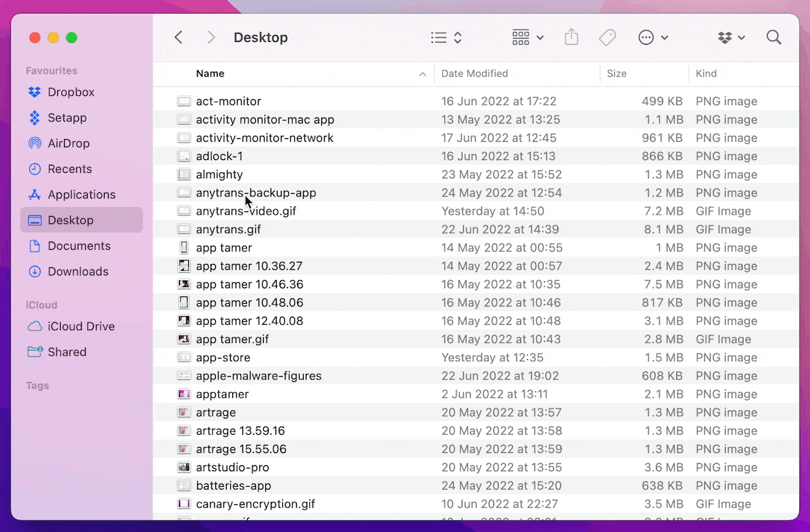Select the batteries-app file icon

click(x=184, y=485)
